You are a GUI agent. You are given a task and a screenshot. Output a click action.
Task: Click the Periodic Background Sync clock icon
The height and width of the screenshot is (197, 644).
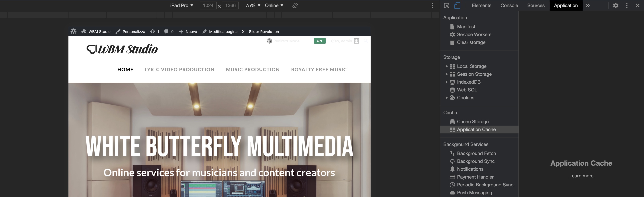452,185
